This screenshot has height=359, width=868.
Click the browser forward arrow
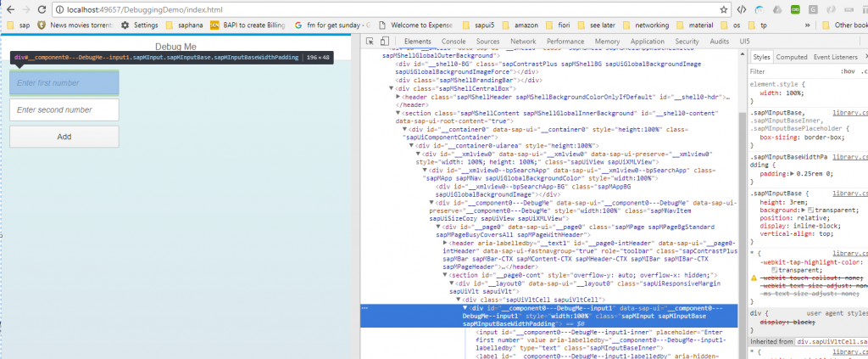26,9
